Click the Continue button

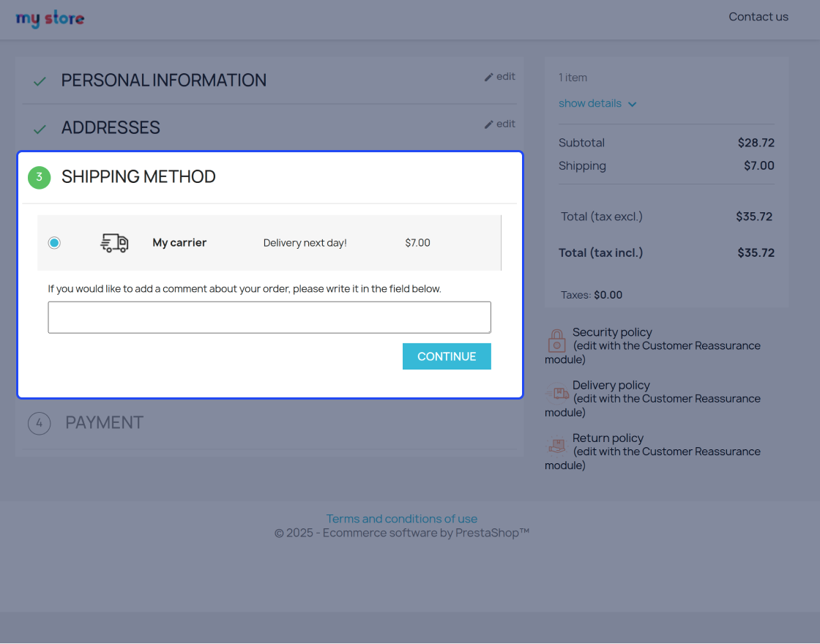tap(447, 356)
